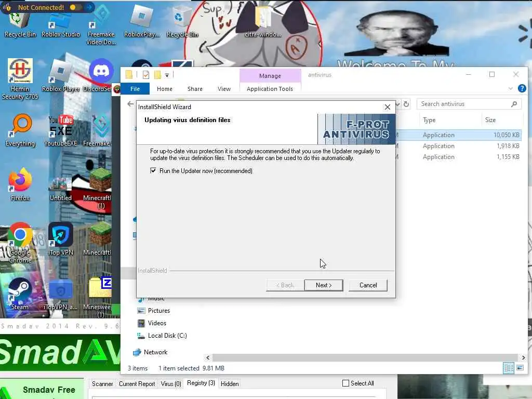Click Properties checkmark icon in quick access toolbar
Viewport: 532px width, 399px height.
click(146, 75)
